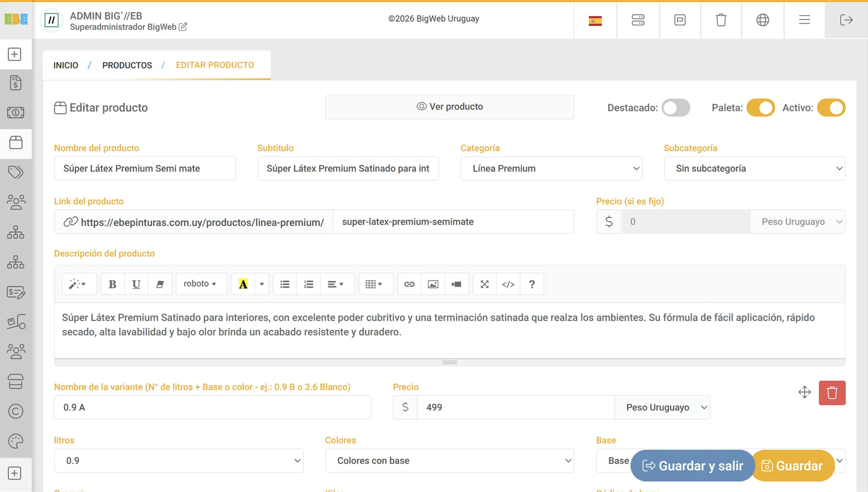Click the Guardar button

click(793, 466)
